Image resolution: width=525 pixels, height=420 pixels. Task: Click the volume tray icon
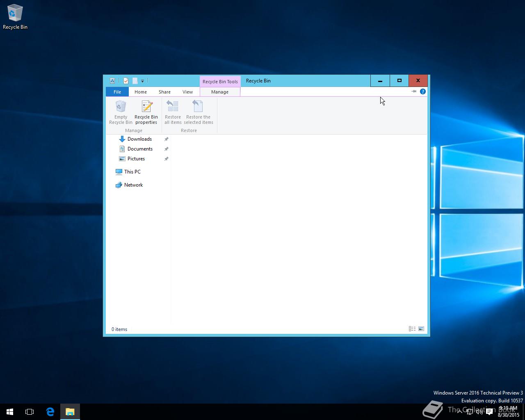click(479, 412)
